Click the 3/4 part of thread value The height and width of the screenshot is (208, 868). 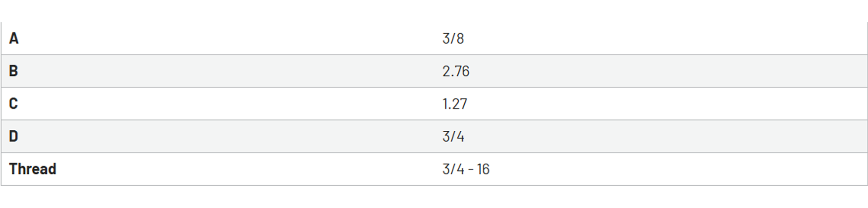tap(453, 169)
